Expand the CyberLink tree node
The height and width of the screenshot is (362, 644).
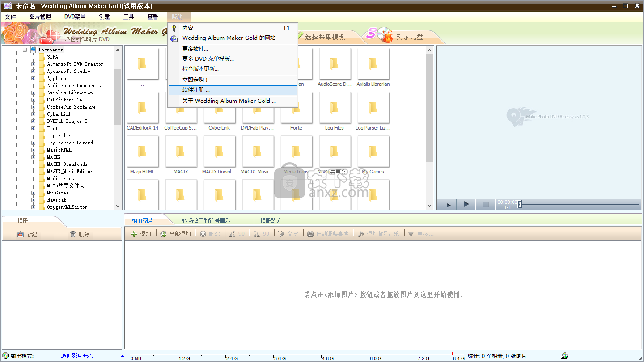33,114
